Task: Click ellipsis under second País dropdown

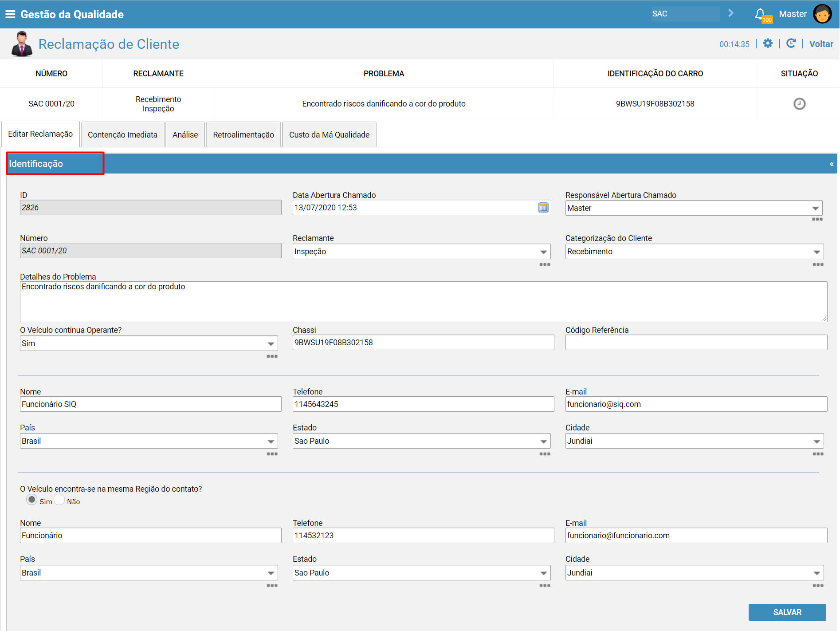Action: (272, 586)
